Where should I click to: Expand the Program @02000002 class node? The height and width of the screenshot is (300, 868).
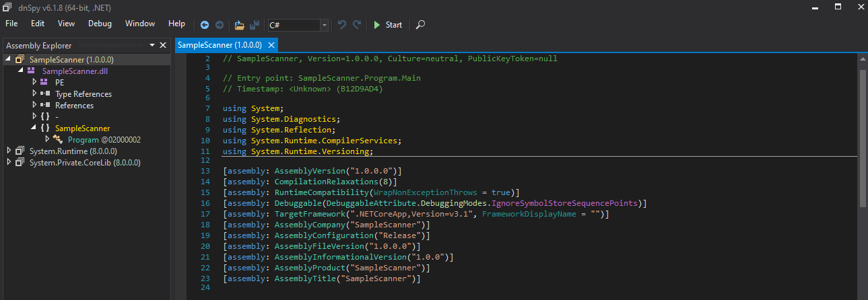coord(47,139)
